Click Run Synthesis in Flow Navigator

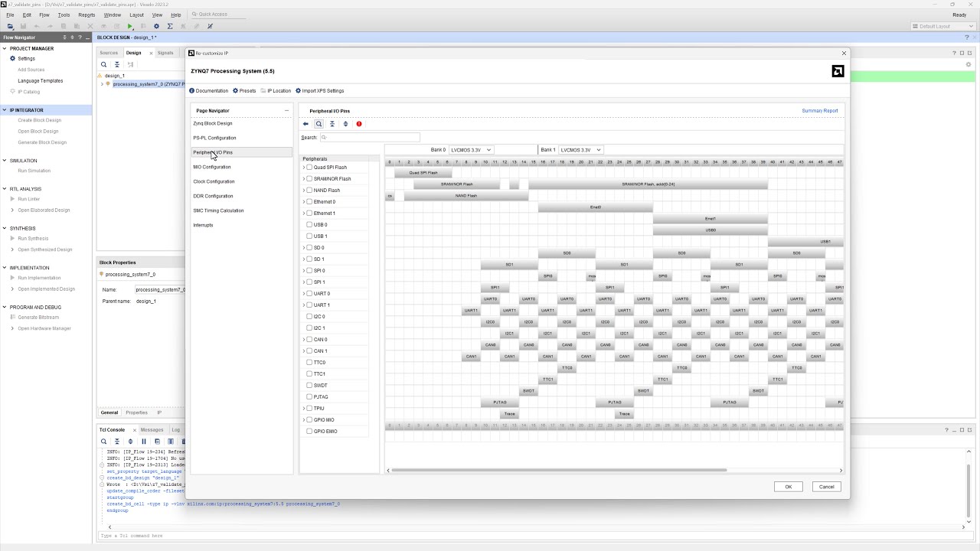[x=34, y=239]
